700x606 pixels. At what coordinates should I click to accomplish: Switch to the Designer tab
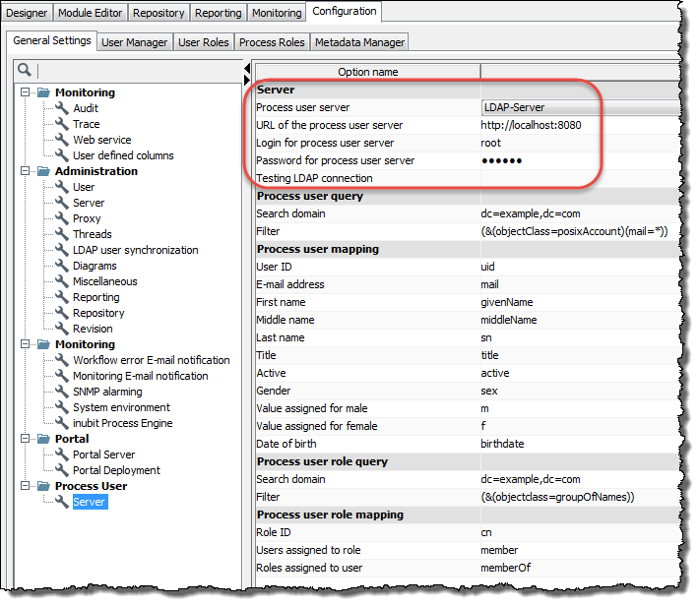[x=27, y=13]
